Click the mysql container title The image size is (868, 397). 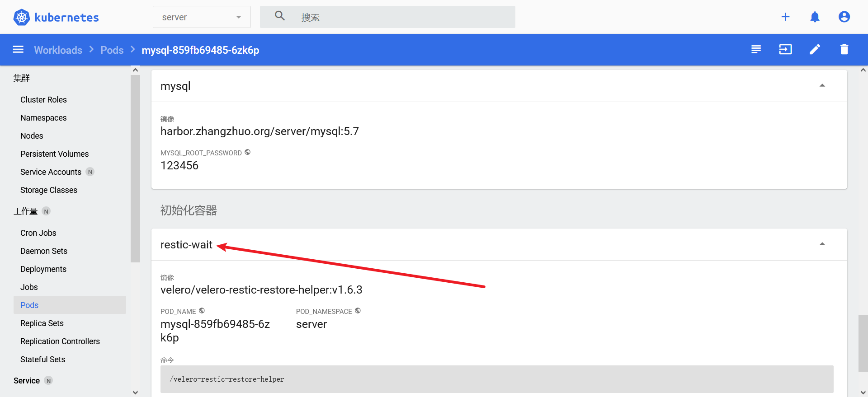click(175, 86)
